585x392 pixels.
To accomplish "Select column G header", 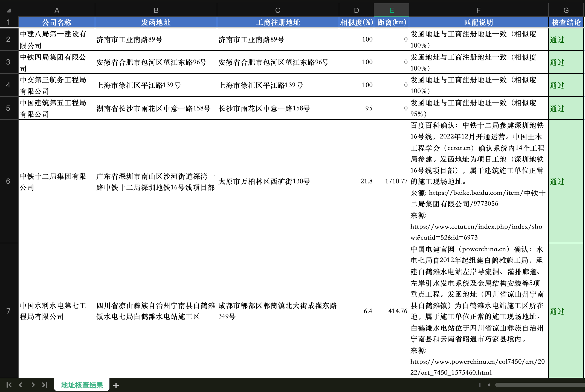I will coord(566,10).
